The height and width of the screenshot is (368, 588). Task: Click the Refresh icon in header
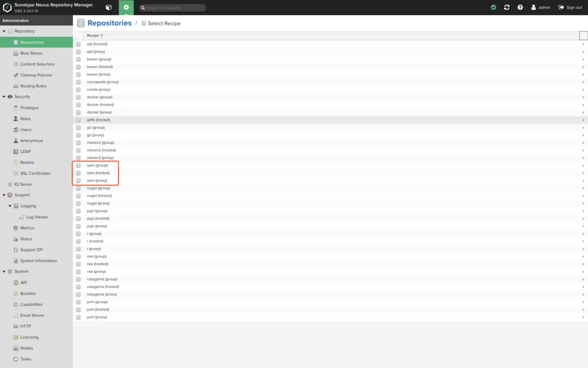click(x=507, y=8)
